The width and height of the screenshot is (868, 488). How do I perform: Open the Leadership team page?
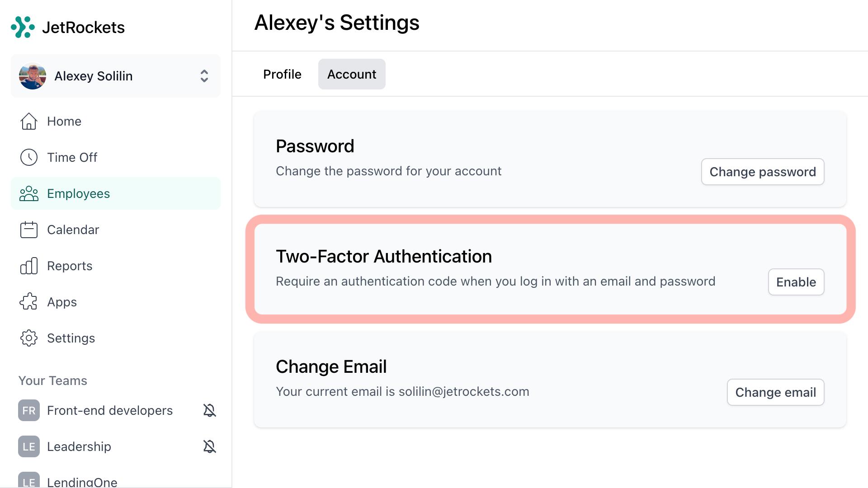pyautogui.click(x=79, y=446)
